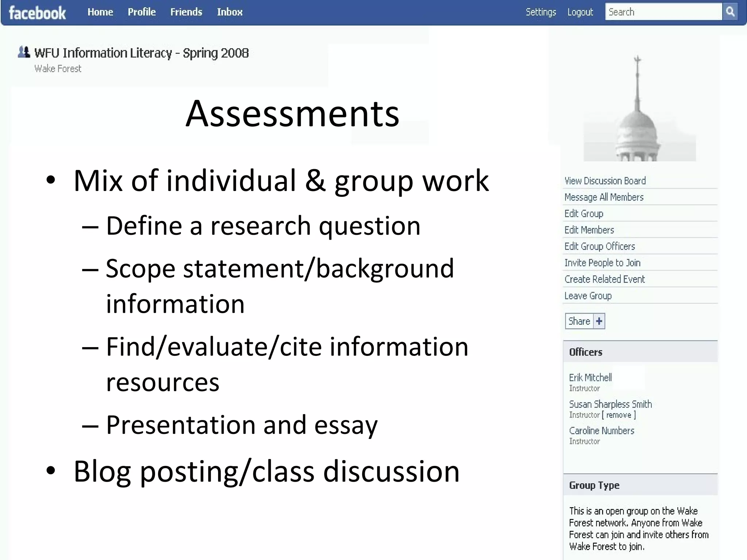Click the plus icon next to Share
The image size is (747, 560).
tap(599, 321)
